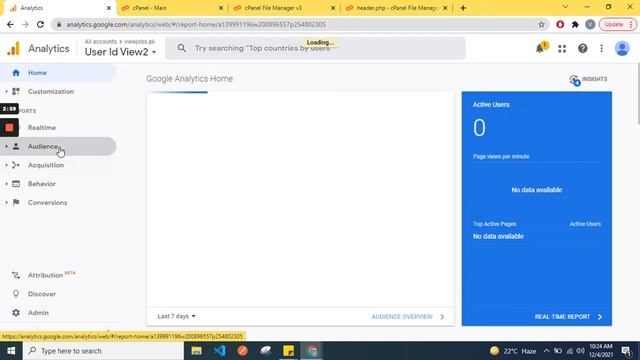This screenshot has height=360, width=640.
Task: Bookmark this page with the star icon
Action: click(x=541, y=24)
